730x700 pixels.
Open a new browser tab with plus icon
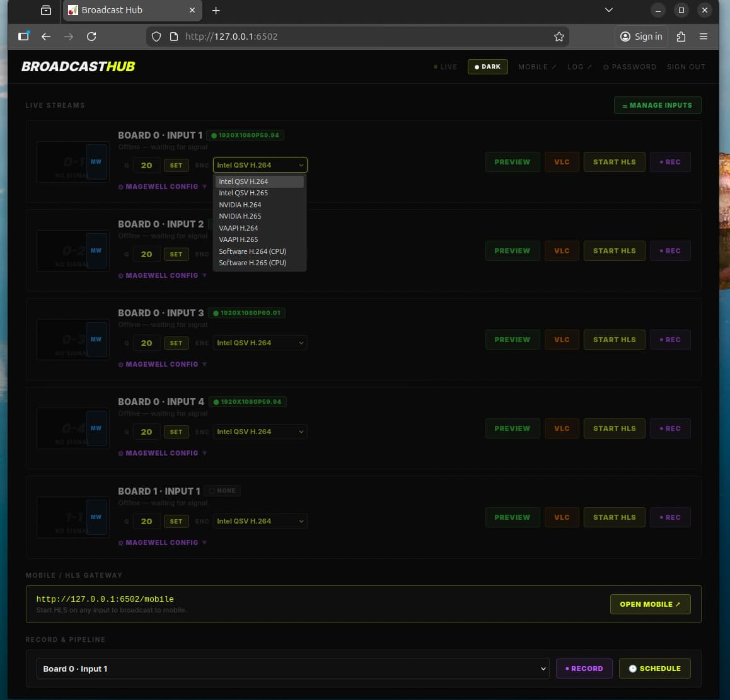[x=216, y=10]
